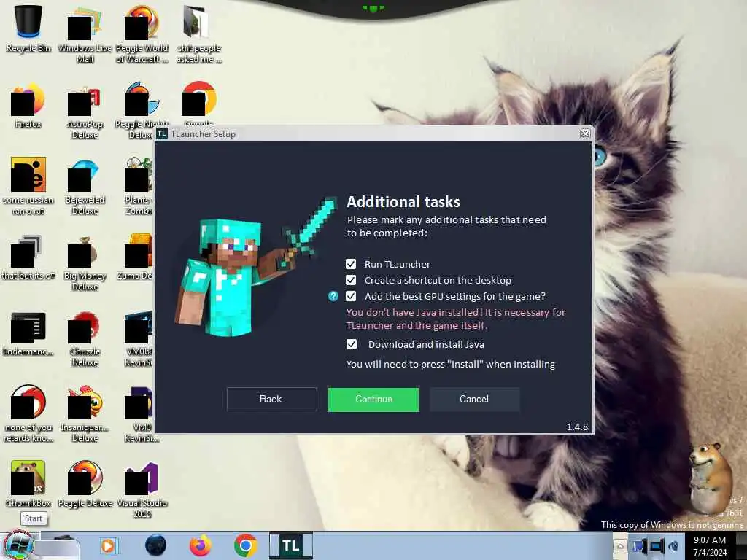Select the 'none of you' desktop icon
The height and width of the screenshot is (560, 747).
click(28, 413)
